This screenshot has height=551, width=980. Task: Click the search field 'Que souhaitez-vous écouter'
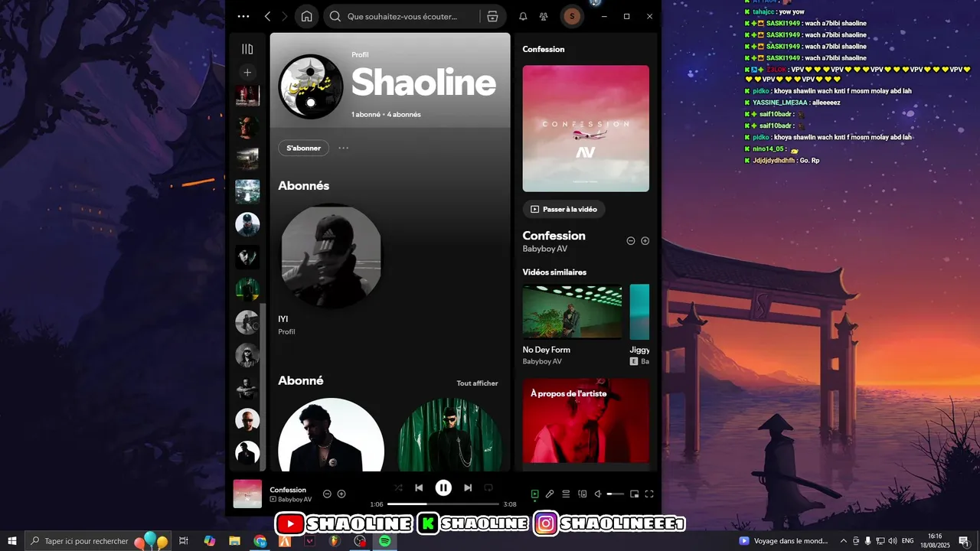point(402,16)
